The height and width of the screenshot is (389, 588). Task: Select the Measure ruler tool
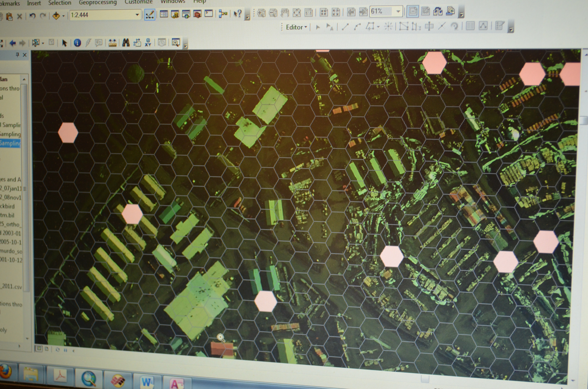click(x=113, y=43)
